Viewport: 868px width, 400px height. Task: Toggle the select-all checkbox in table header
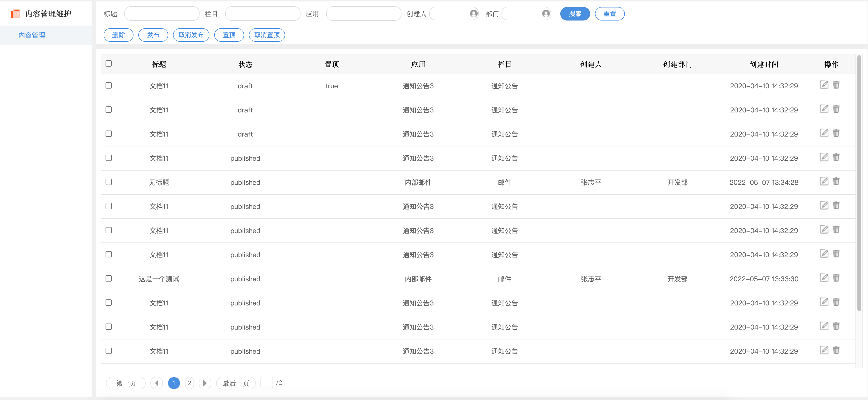pyautogui.click(x=108, y=64)
